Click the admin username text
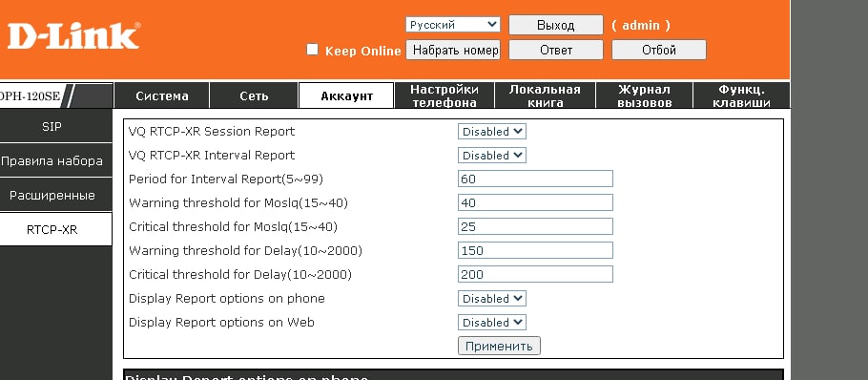 pos(641,25)
